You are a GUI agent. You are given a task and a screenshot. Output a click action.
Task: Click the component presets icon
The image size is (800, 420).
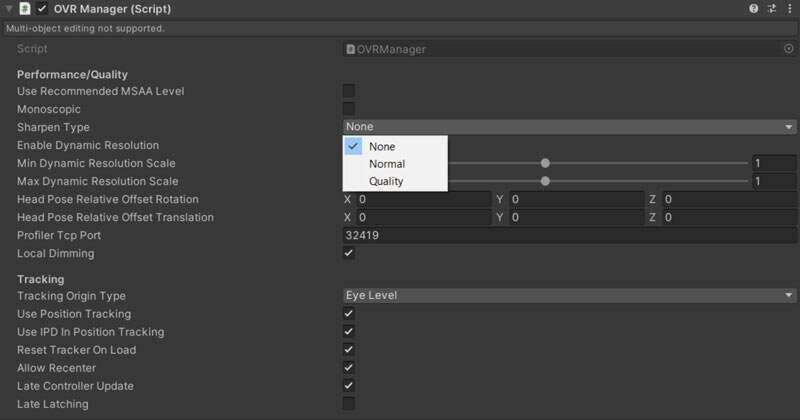[x=771, y=9]
